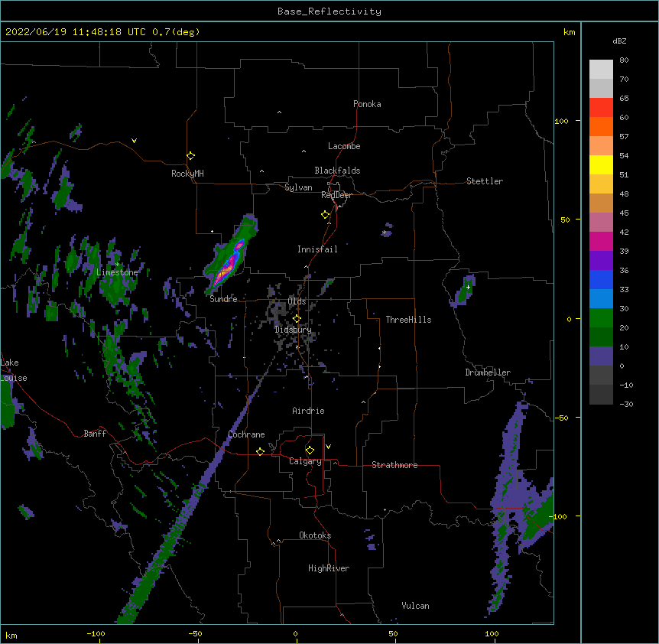Click the yellow diamond marker between Olds and Didsbury
Image resolution: width=659 pixels, height=644 pixels.
[x=297, y=319]
